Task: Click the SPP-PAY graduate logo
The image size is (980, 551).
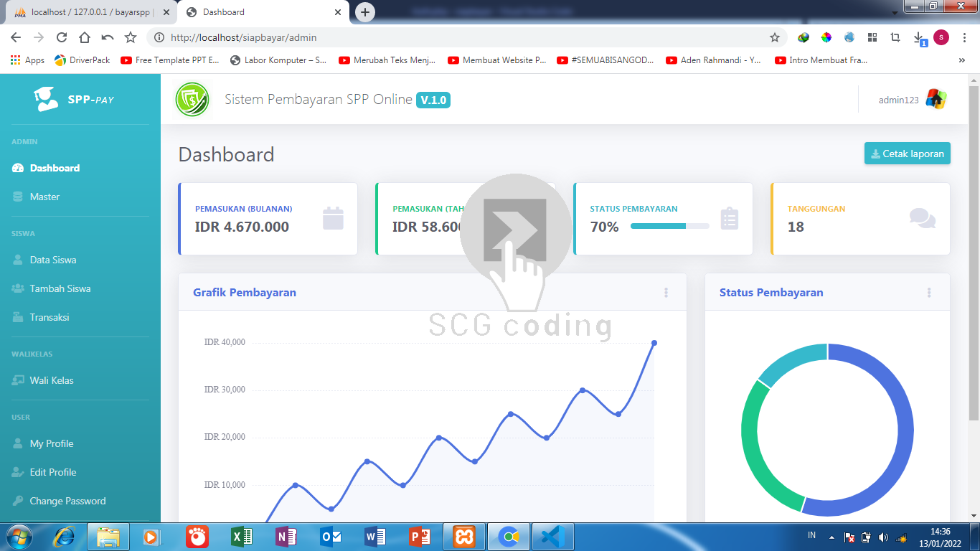Action: tap(46, 99)
